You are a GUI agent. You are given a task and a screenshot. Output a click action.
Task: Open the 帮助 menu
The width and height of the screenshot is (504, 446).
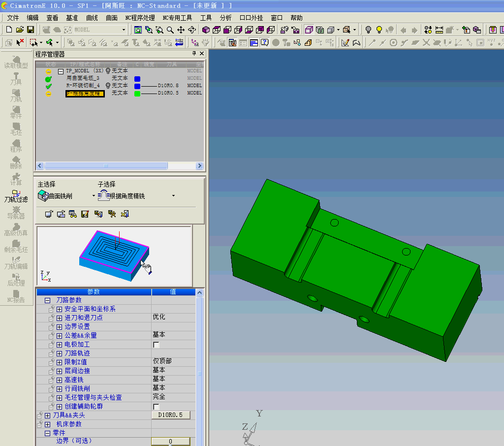(x=296, y=18)
